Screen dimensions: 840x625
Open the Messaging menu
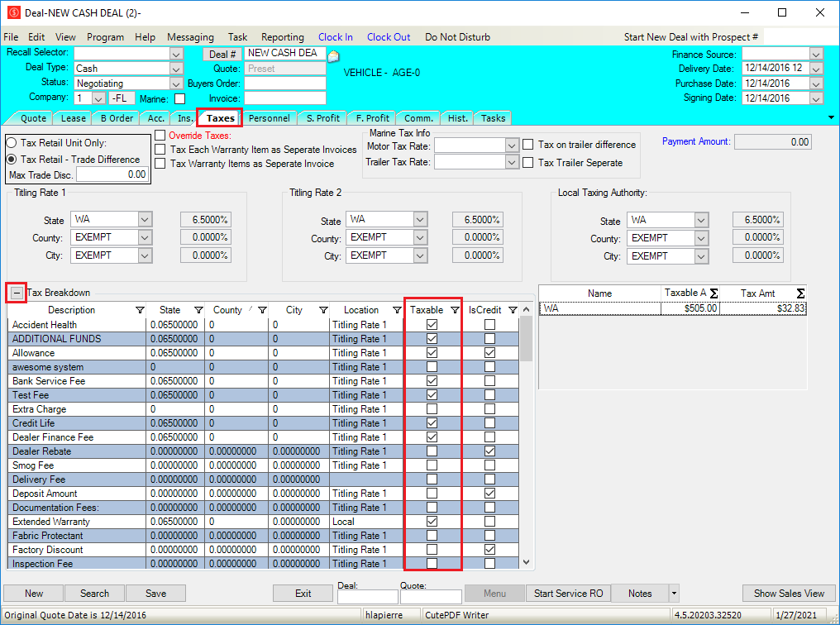[190, 37]
